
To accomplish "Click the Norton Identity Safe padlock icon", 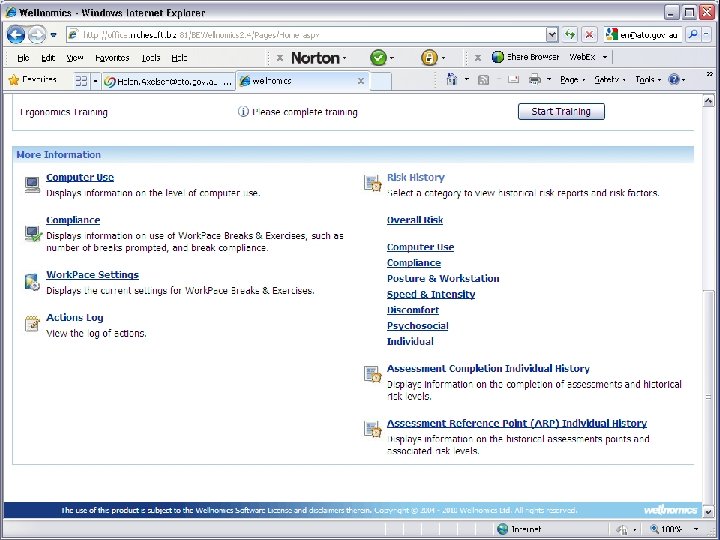I will pyautogui.click(x=429, y=58).
